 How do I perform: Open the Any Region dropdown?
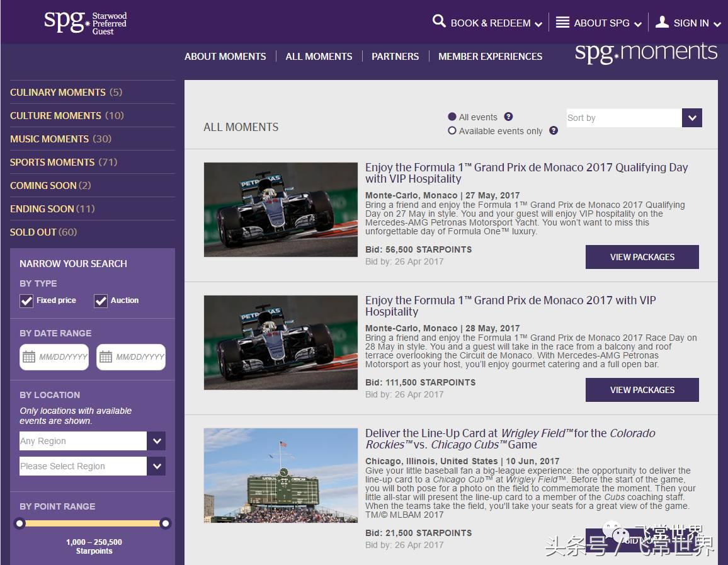coord(93,441)
